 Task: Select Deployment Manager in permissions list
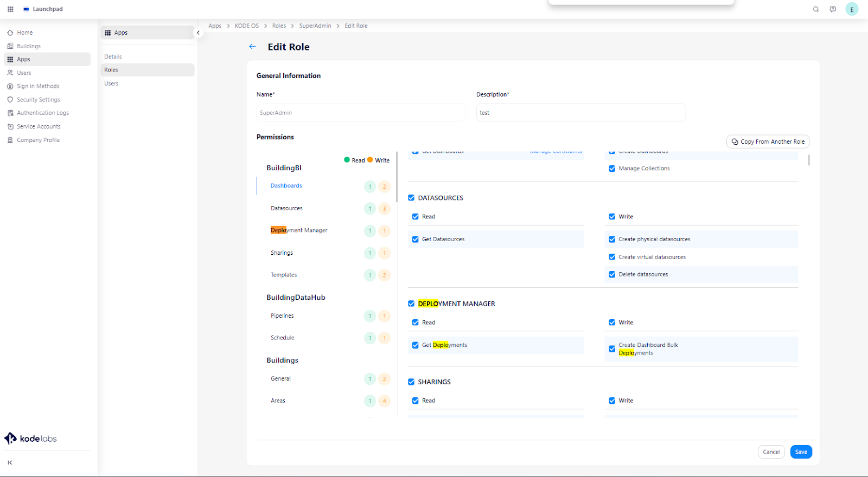point(299,230)
